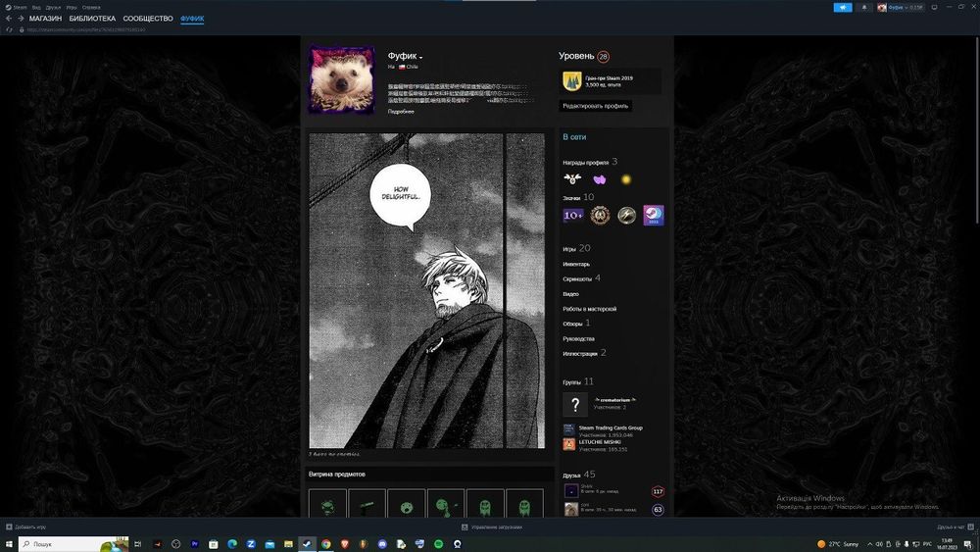Open Google Chrome from the taskbar

pyautogui.click(x=325, y=544)
